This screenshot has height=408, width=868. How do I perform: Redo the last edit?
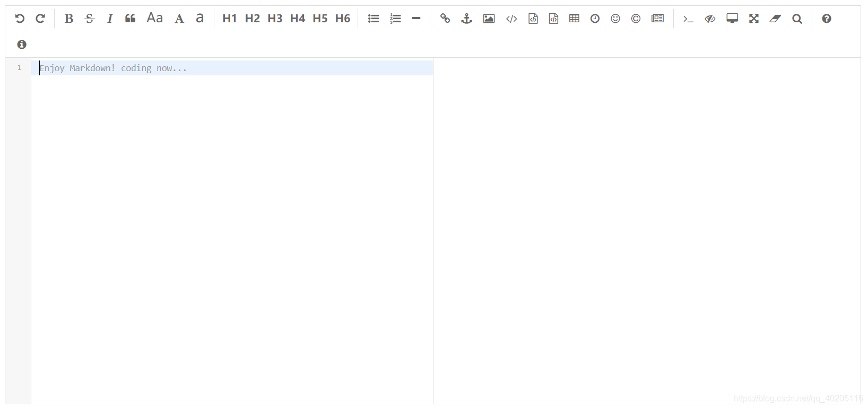click(x=40, y=19)
